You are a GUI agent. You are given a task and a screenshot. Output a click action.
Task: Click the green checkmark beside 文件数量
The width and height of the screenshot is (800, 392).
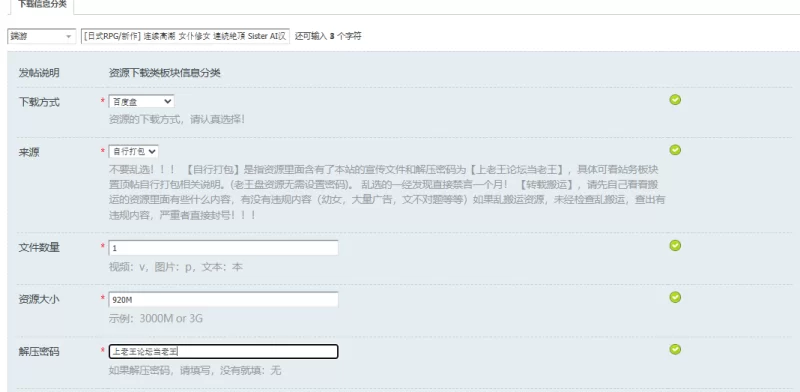click(675, 246)
